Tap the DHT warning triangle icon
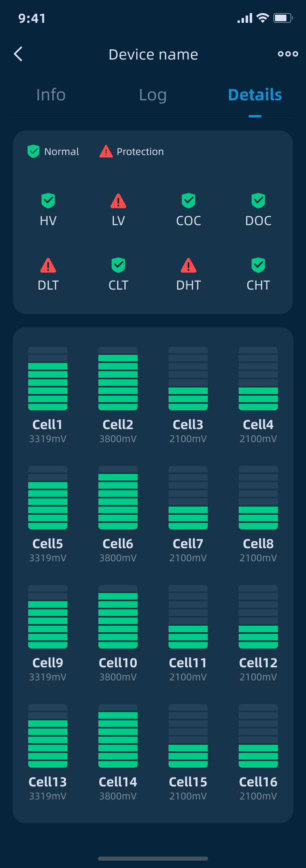This screenshot has height=868, width=306. [x=188, y=266]
